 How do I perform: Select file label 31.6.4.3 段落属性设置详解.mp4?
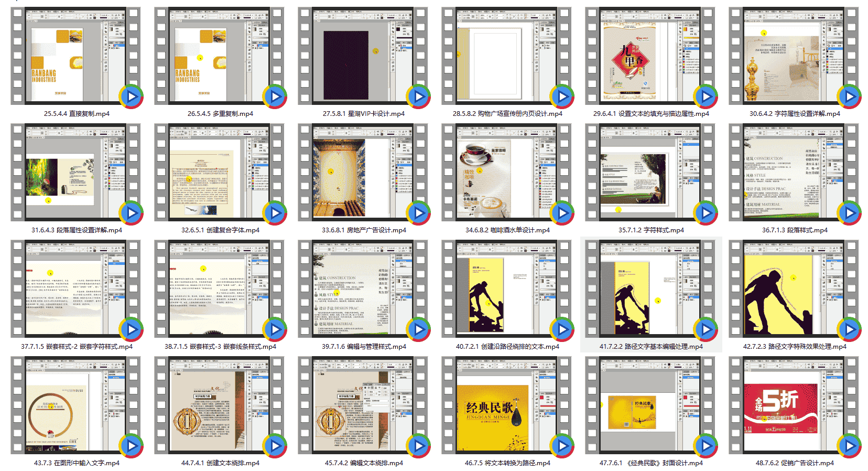pyautogui.click(x=77, y=230)
